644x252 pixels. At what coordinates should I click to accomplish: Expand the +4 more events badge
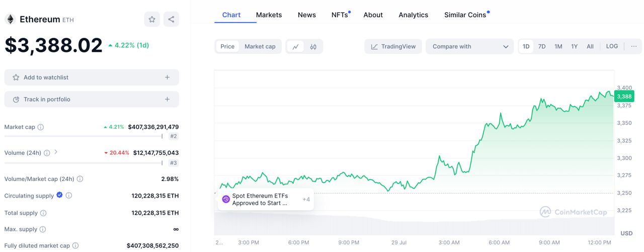point(306,200)
